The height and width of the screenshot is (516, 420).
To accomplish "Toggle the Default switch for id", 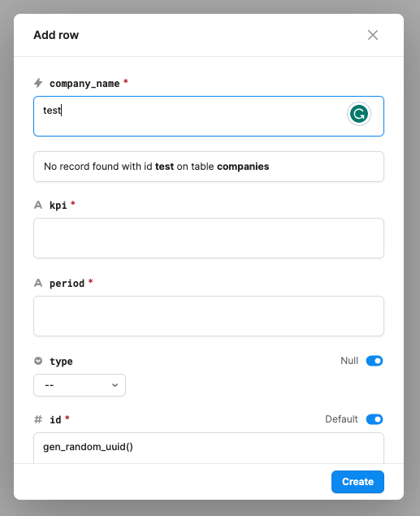I will pos(375,419).
